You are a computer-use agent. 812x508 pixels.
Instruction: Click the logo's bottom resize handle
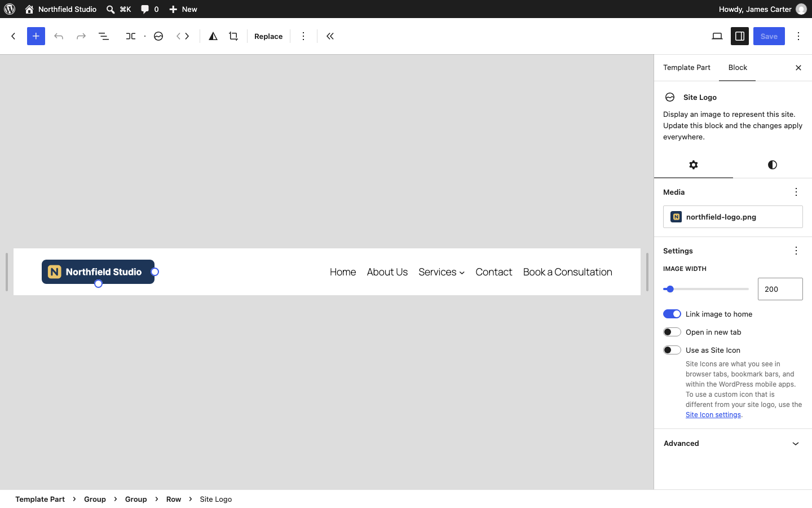[98, 284]
